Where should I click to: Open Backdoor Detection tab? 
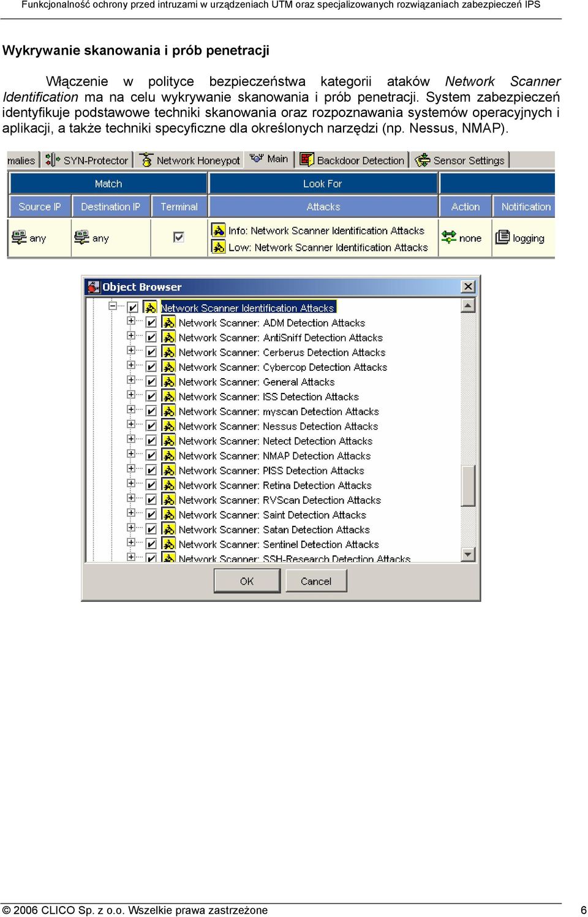point(352,160)
